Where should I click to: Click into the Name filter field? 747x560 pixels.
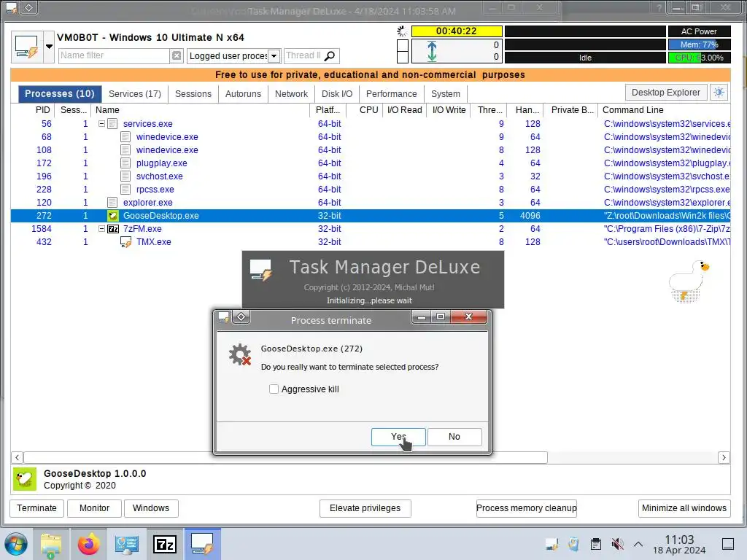tap(114, 55)
